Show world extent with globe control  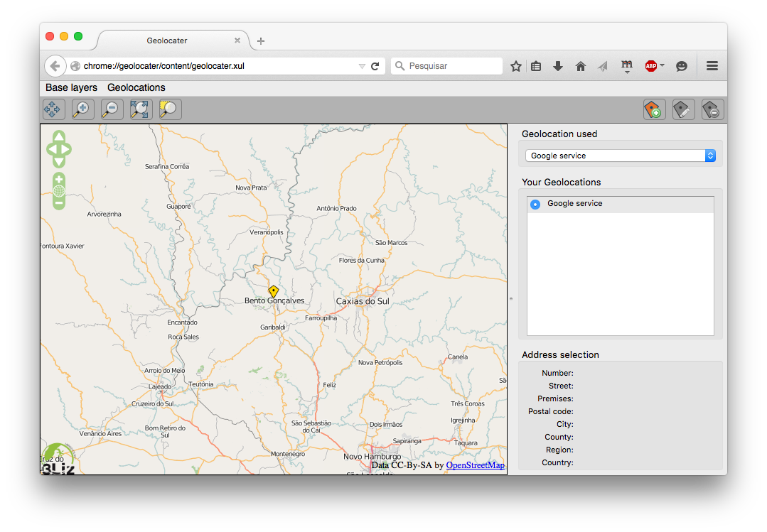[x=59, y=191]
